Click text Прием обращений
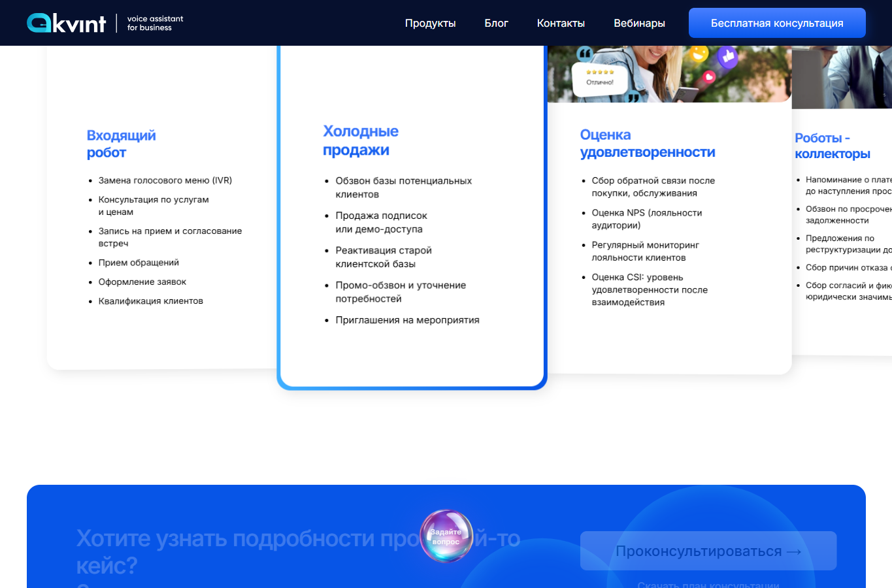Image resolution: width=892 pixels, height=588 pixels. tap(139, 263)
